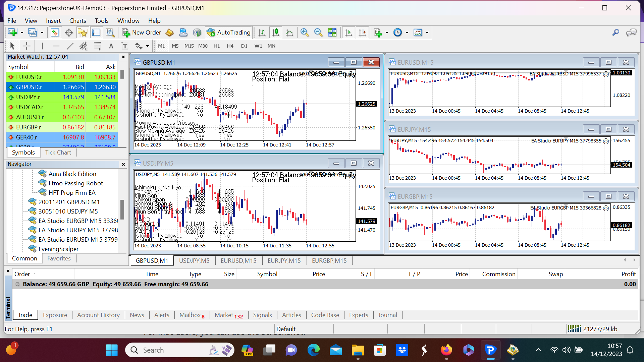644x362 pixels.
Task: Toggle Auto Scroll chart icon
Action: (348, 33)
